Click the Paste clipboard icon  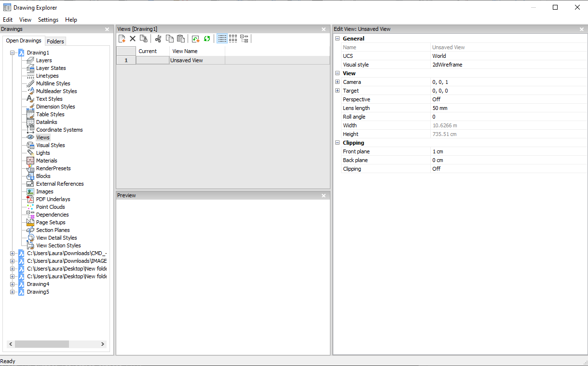(x=181, y=39)
